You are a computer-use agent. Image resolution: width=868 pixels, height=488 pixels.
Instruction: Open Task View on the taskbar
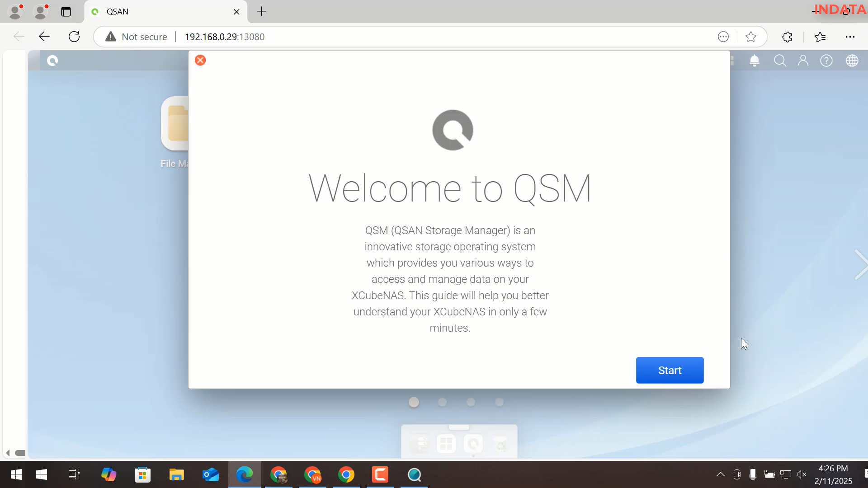pos(74,474)
